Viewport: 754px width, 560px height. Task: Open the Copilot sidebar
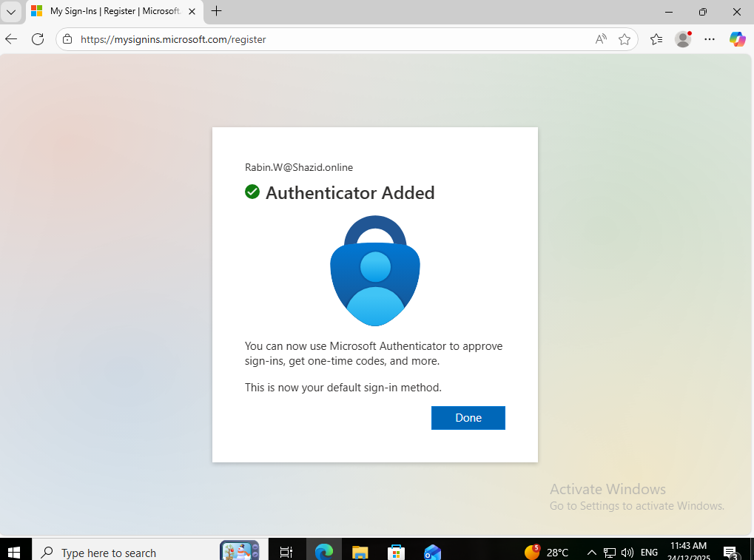point(737,39)
